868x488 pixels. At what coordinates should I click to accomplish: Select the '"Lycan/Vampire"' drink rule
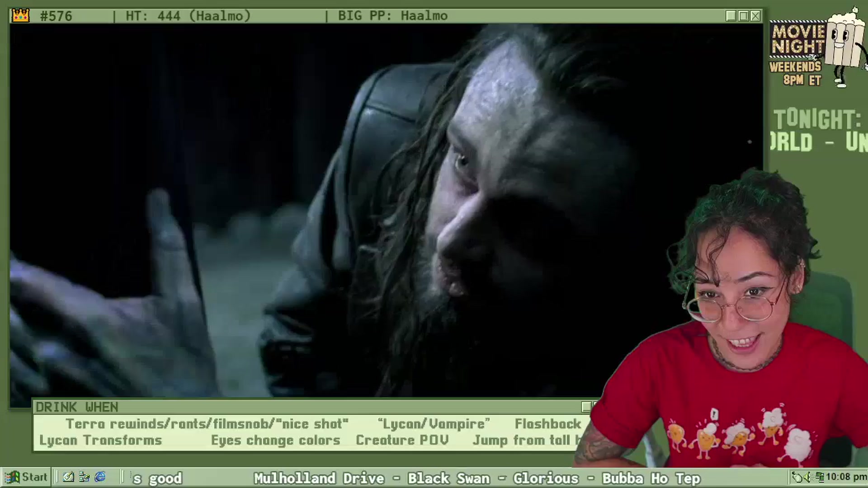[x=434, y=424]
